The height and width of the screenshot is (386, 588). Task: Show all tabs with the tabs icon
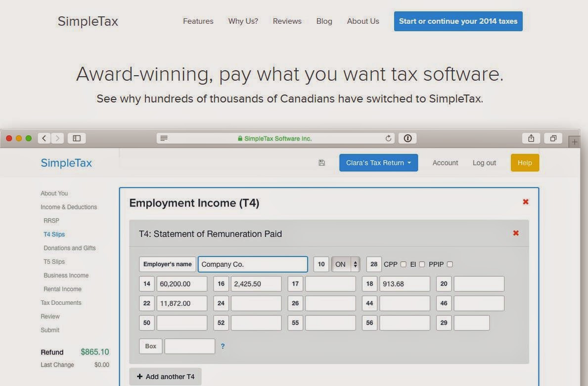[553, 139]
